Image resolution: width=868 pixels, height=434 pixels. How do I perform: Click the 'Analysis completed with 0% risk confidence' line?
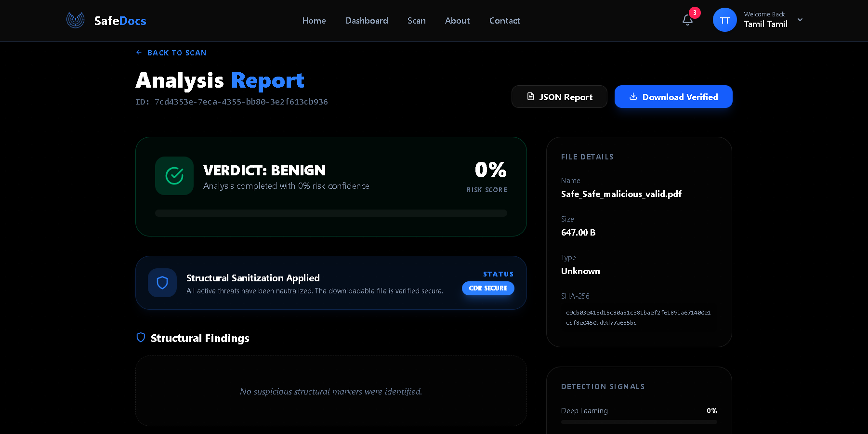tap(286, 186)
